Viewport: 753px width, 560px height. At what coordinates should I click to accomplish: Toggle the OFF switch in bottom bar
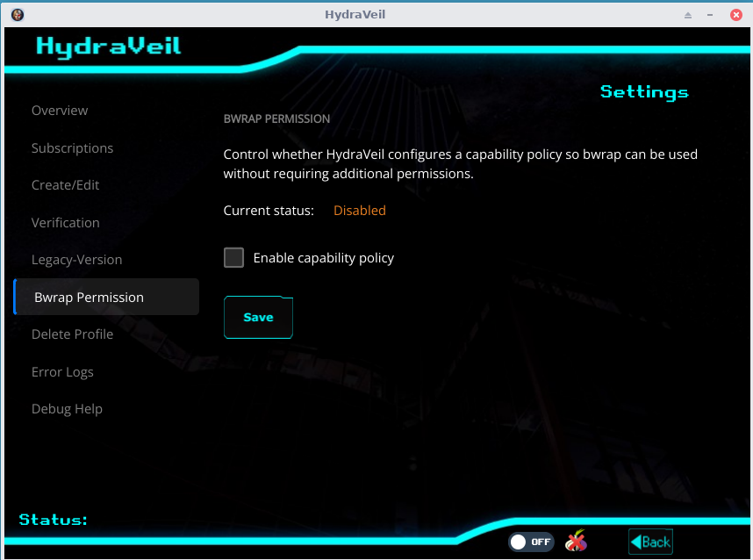click(531, 542)
